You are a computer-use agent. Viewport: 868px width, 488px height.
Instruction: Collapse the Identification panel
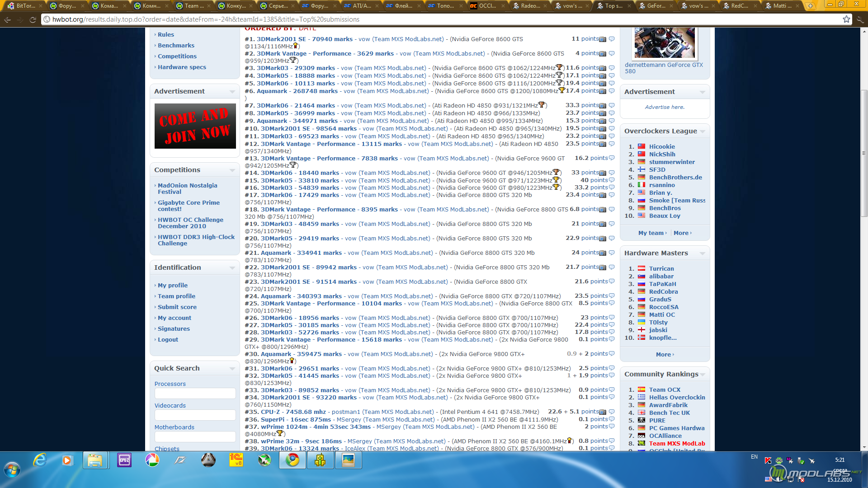coord(232,268)
